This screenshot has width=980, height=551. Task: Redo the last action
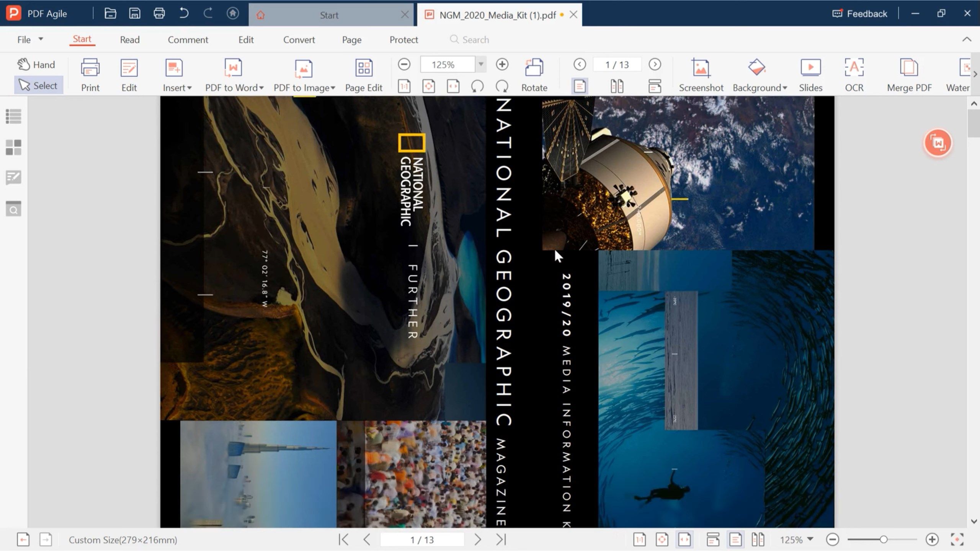(x=208, y=14)
